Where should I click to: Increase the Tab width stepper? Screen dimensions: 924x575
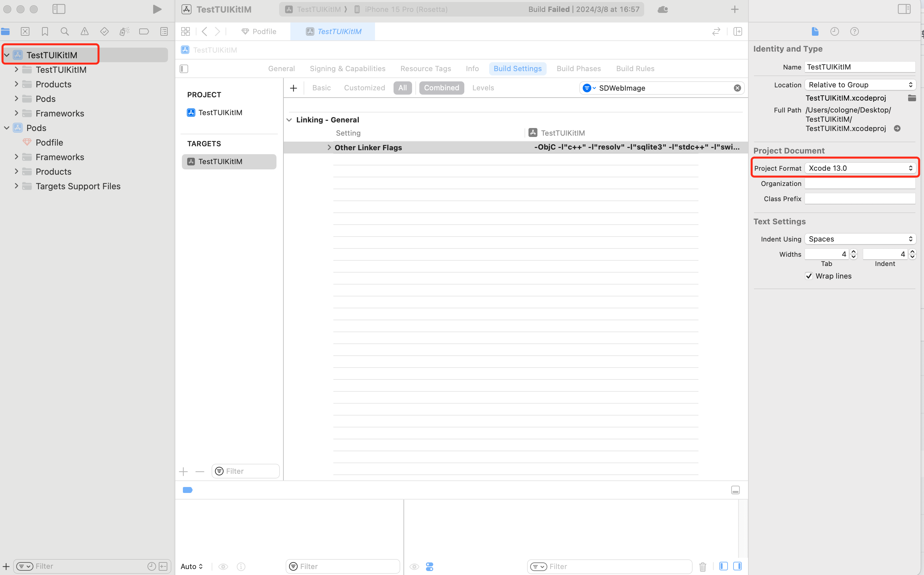853,252
